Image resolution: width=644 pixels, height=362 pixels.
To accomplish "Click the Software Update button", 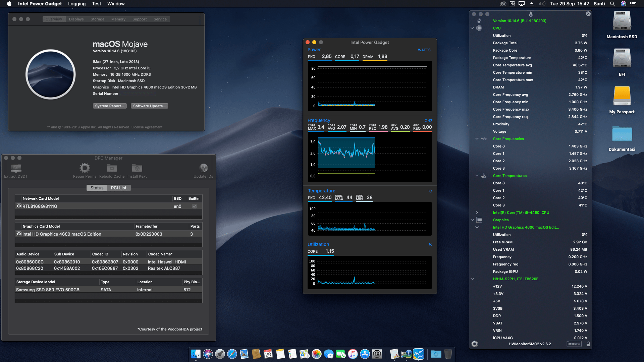I will [x=149, y=106].
